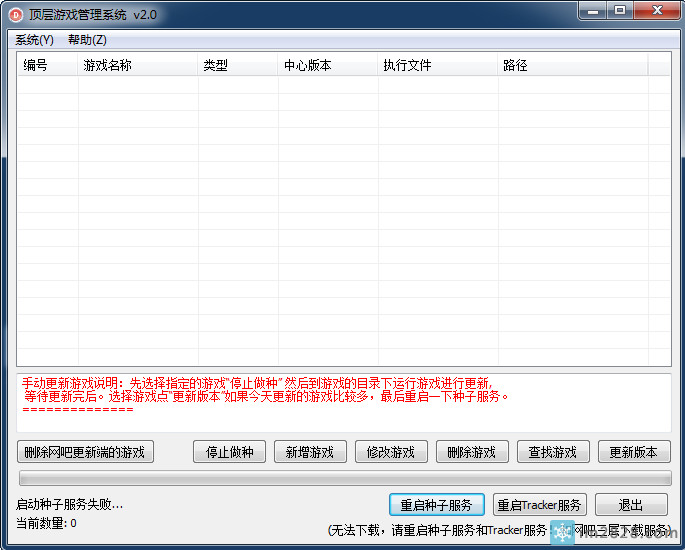Click the 更新版本 button
This screenshot has height=550, width=685.
[634, 452]
